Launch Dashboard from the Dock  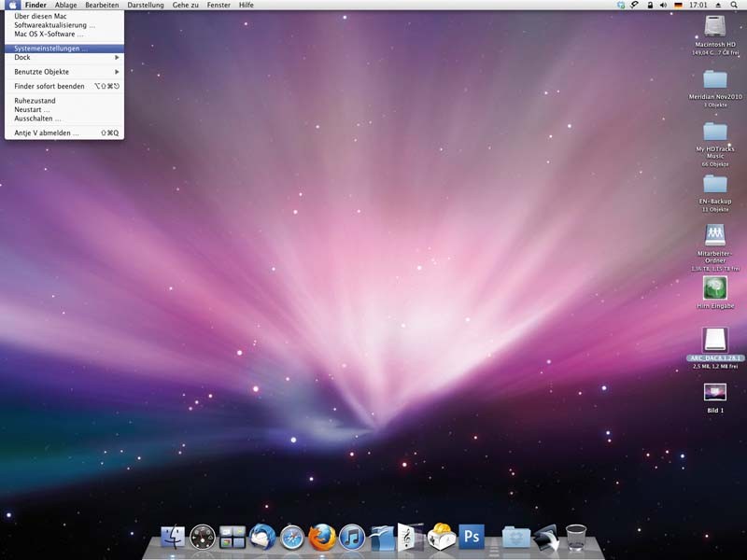coord(202,538)
